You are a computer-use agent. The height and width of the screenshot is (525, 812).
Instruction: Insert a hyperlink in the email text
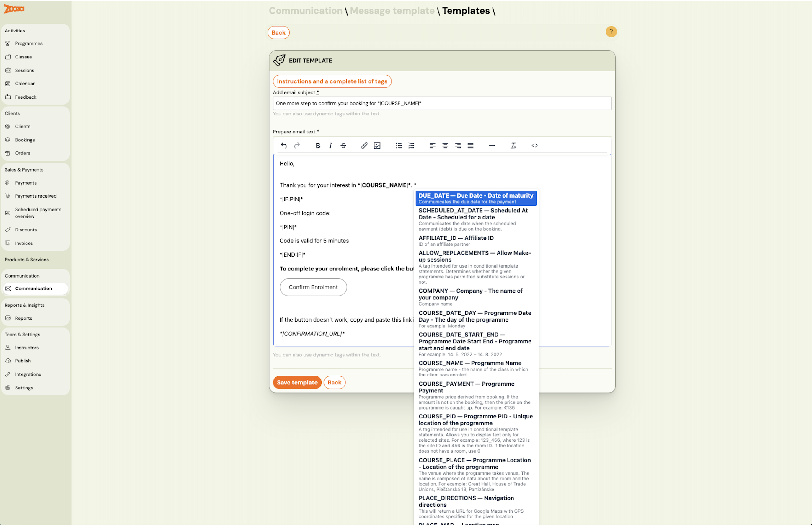[x=364, y=145]
